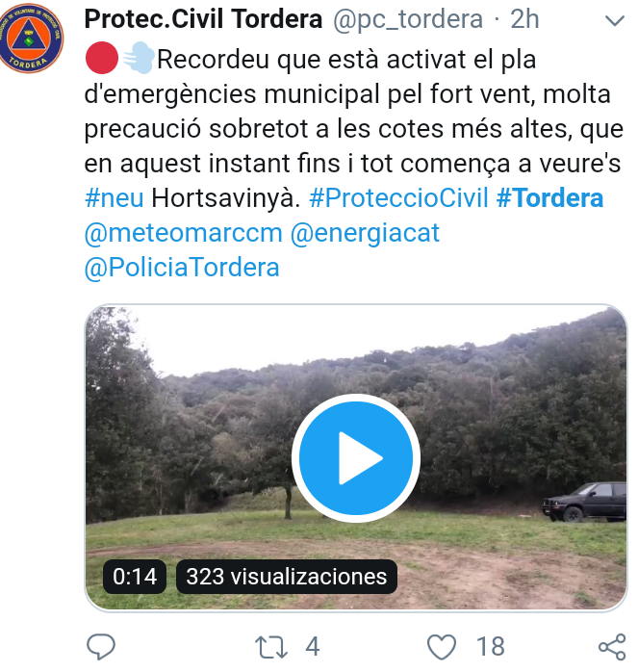Image resolution: width=638 pixels, height=672 pixels.
Task: Open the Protec.Civil Tordera profile avatar
Action: pyautogui.click(x=30, y=38)
